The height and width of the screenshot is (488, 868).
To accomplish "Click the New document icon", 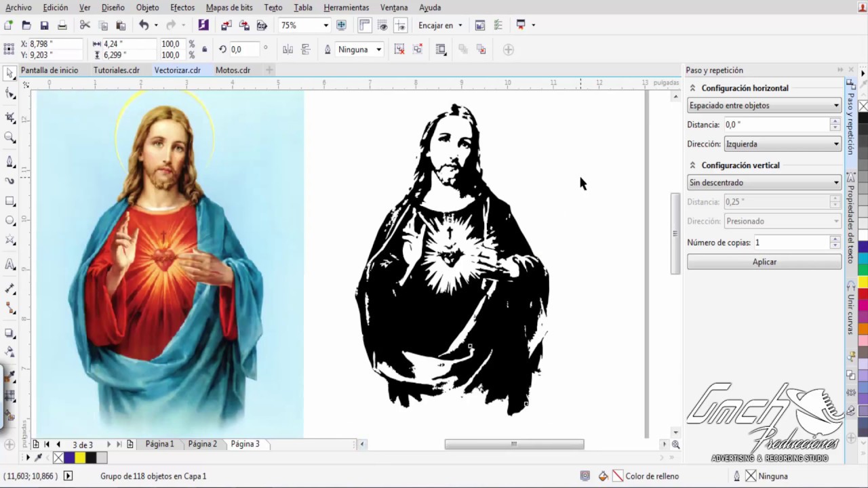I will (8, 25).
